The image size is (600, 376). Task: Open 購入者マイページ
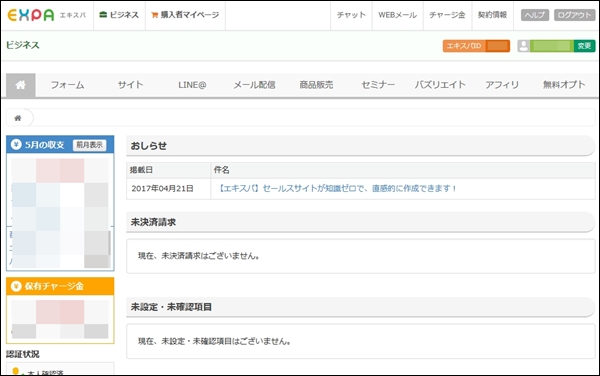185,15
